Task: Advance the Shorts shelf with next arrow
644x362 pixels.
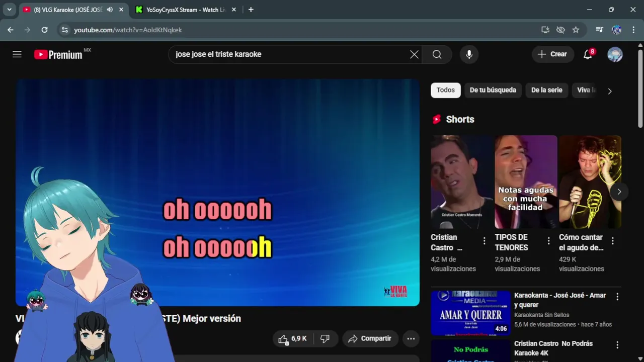Action: [619, 192]
